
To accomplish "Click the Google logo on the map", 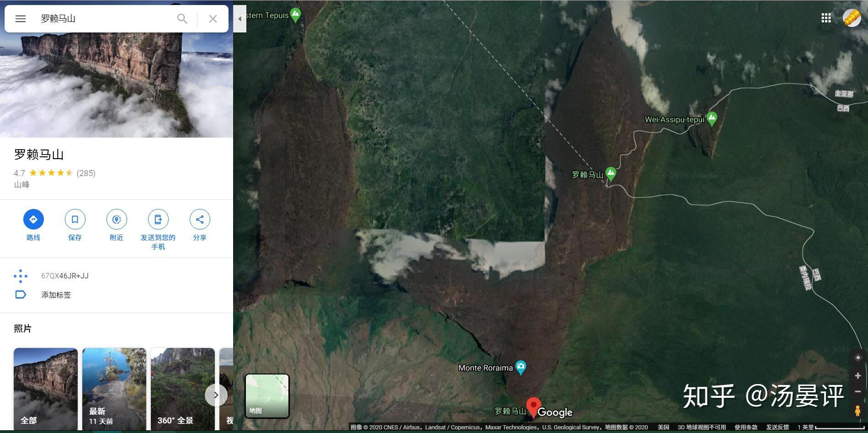I will [x=555, y=412].
